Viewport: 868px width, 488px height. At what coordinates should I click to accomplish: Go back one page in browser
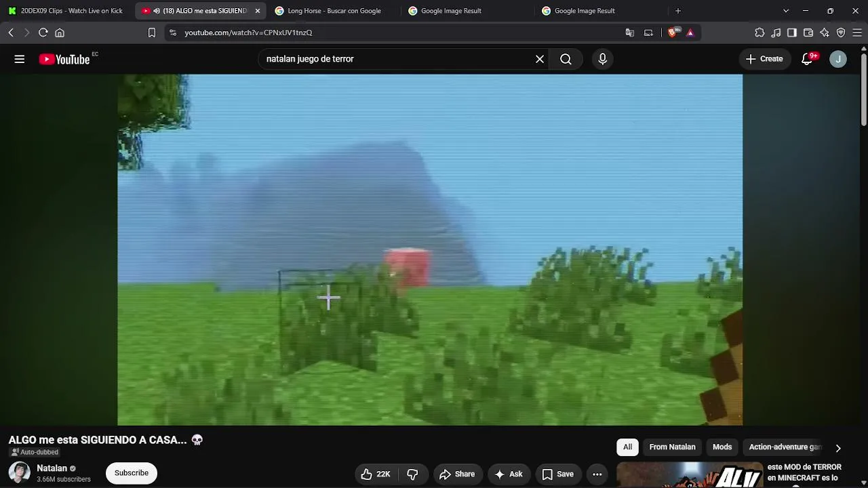pyautogui.click(x=11, y=33)
